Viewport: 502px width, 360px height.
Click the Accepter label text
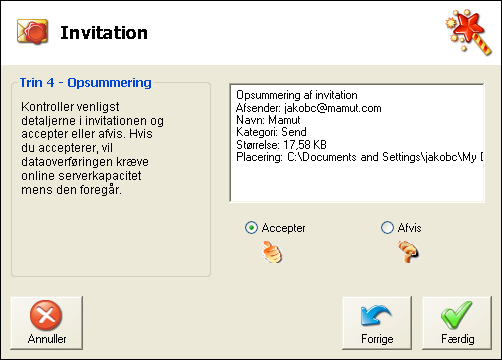point(283,228)
